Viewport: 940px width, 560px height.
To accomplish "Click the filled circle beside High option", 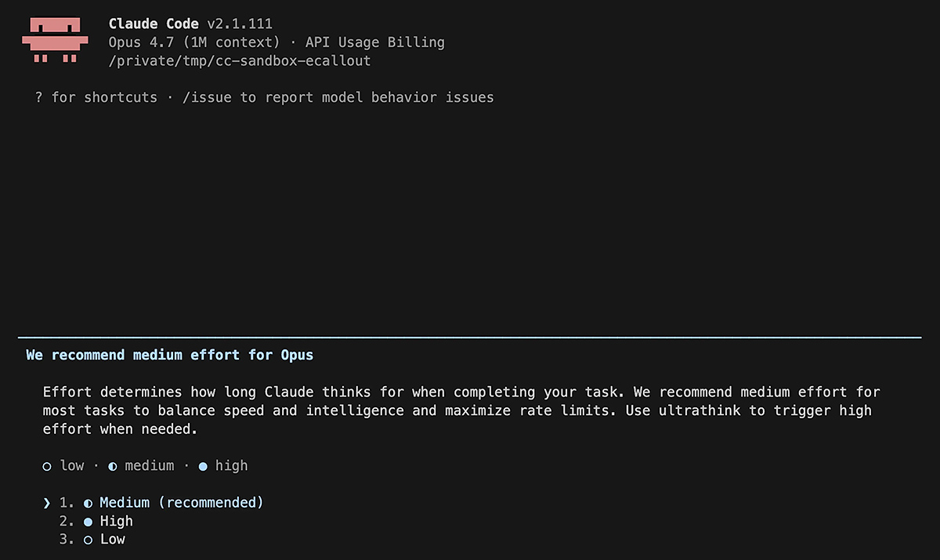I will click(x=88, y=522).
